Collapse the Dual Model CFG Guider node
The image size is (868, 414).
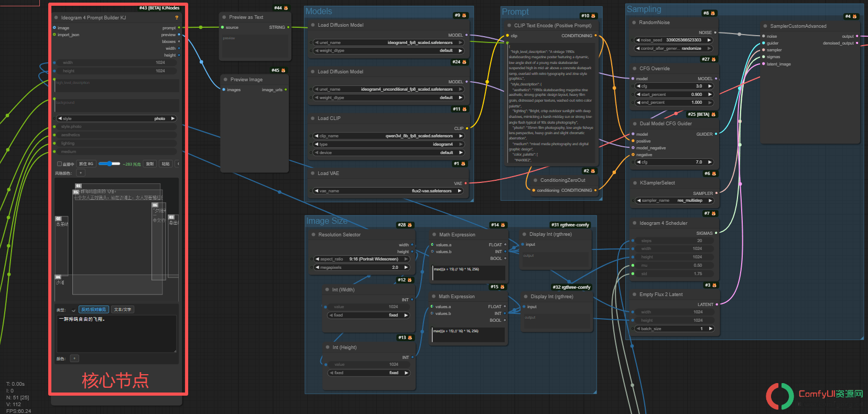pos(634,124)
